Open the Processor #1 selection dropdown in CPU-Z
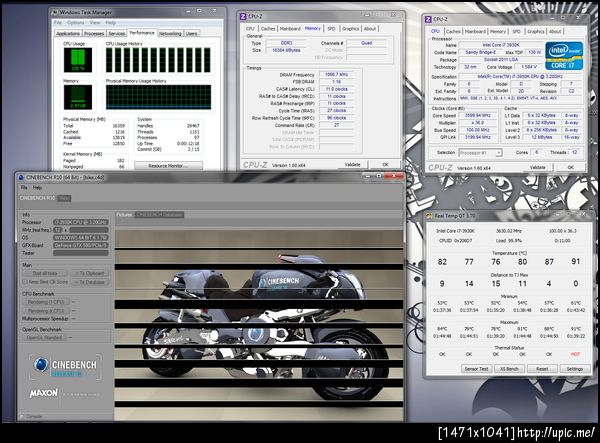Screen dimensions: 600x443 pyautogui.click(x=480, y=153)
